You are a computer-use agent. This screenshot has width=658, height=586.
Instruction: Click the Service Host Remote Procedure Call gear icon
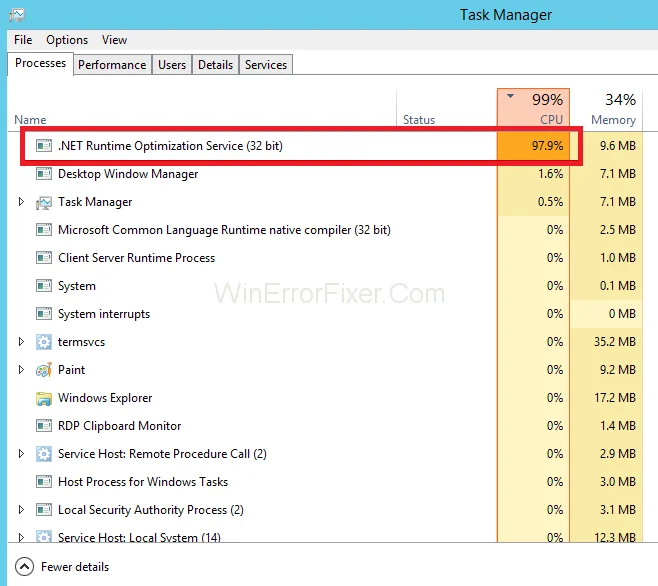pyautogui.click(x=44, y=454)
